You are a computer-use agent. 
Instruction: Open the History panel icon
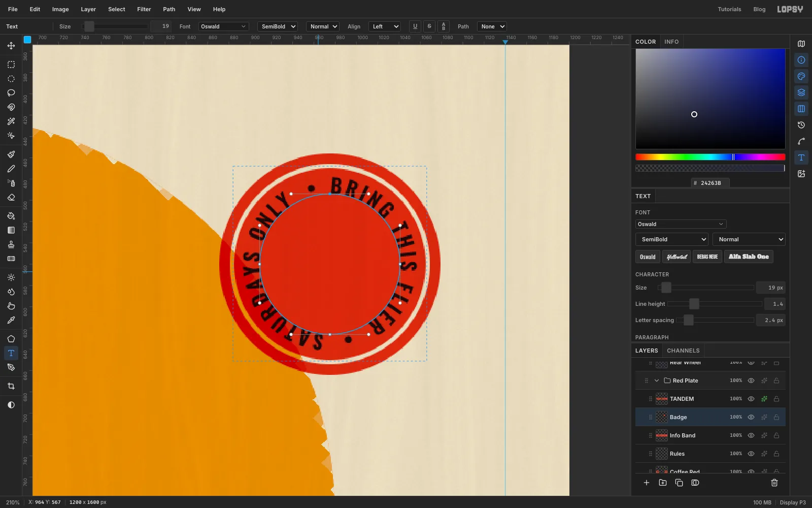click(801, 125)
